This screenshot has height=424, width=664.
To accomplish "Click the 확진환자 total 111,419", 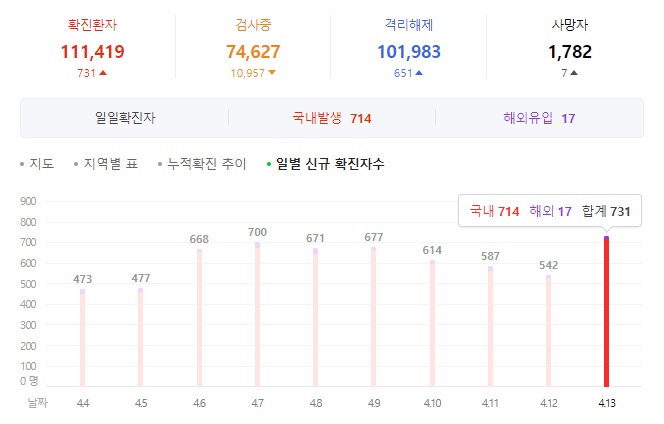I will pos(92,52).
